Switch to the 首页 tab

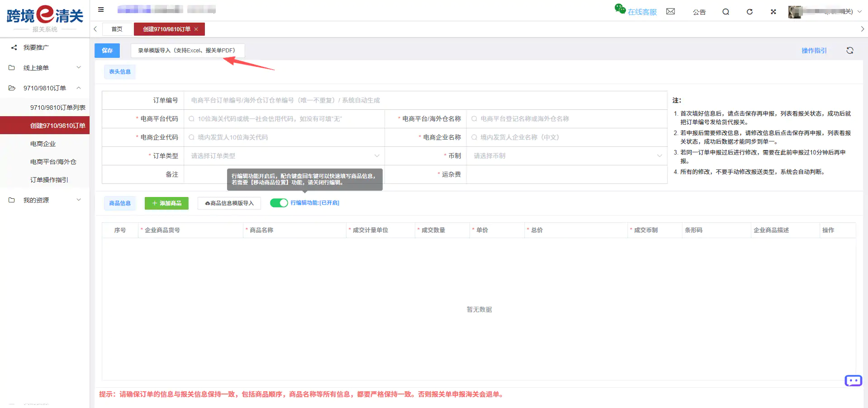tap(117, 29)
